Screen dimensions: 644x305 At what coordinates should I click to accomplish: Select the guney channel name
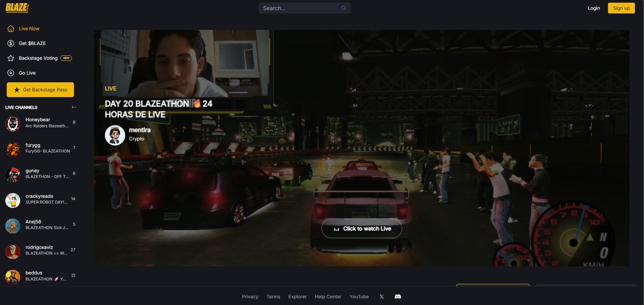click(33, 170)
